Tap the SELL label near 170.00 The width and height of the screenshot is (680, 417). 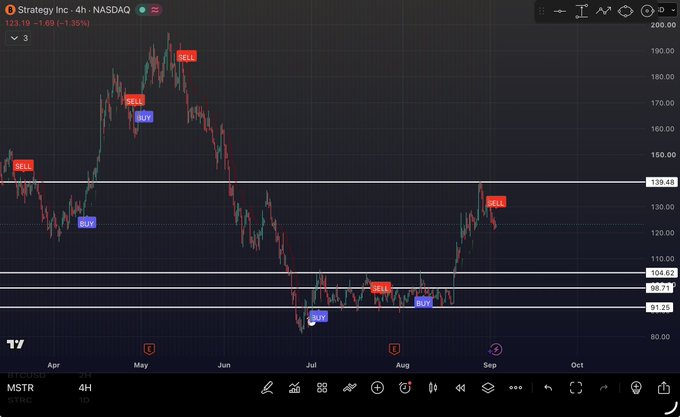(134, 101)
